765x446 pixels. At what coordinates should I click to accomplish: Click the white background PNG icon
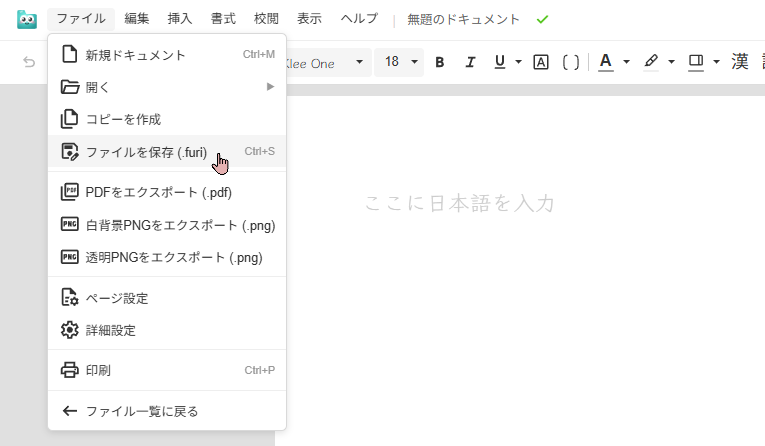[69, 224]
